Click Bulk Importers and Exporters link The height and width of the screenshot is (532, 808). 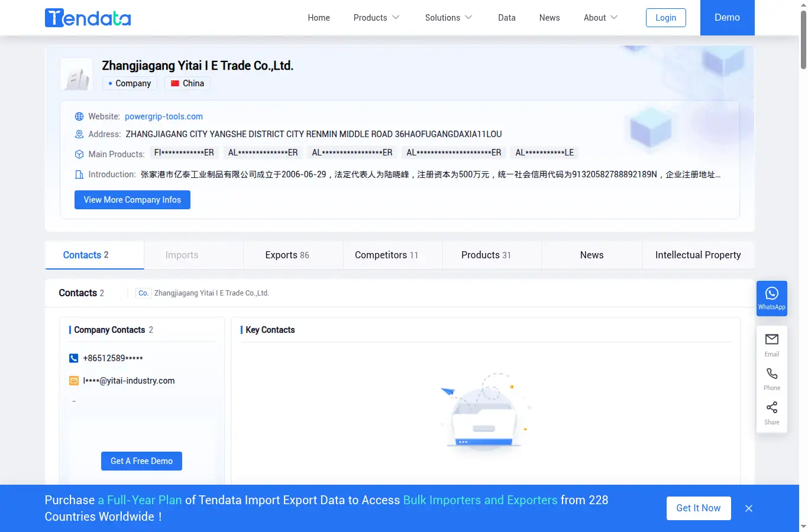click(480, 500)
